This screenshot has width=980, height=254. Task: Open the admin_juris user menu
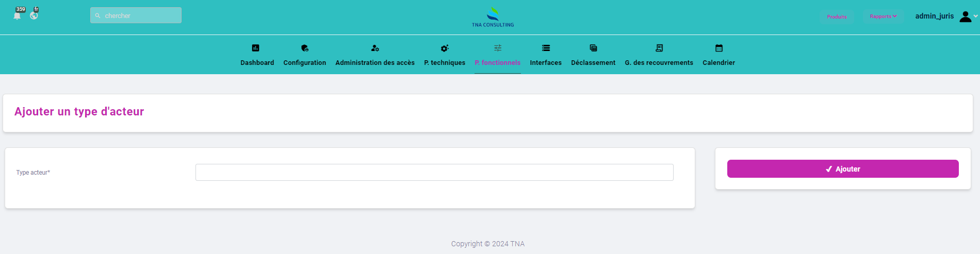point(934,16)
